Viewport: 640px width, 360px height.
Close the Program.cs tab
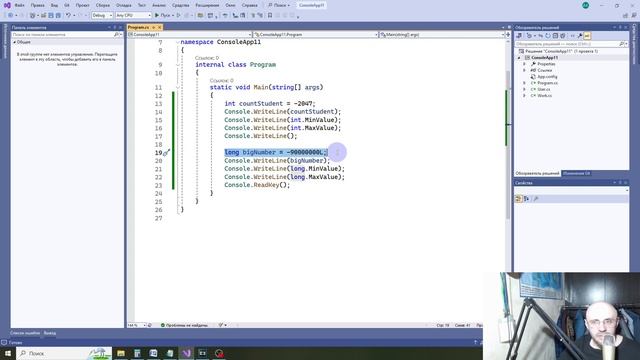[160, 27]
